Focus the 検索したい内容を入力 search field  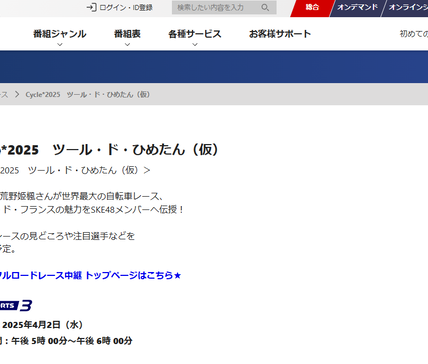[224, 7]
